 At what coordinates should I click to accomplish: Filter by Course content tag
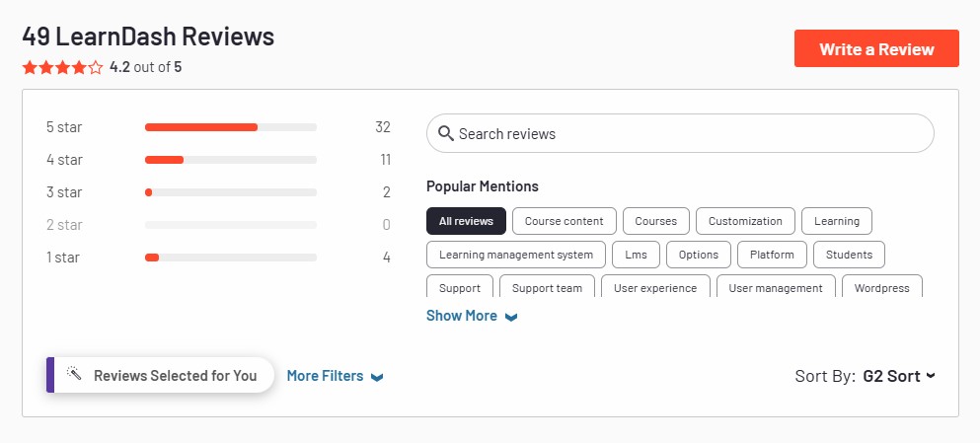(x=565, y=221)
